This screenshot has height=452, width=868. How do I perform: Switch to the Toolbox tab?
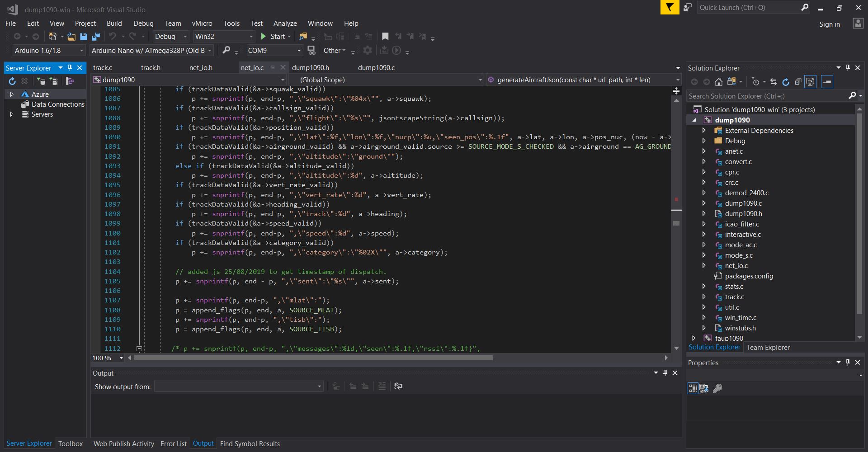(x=71, y=444)
